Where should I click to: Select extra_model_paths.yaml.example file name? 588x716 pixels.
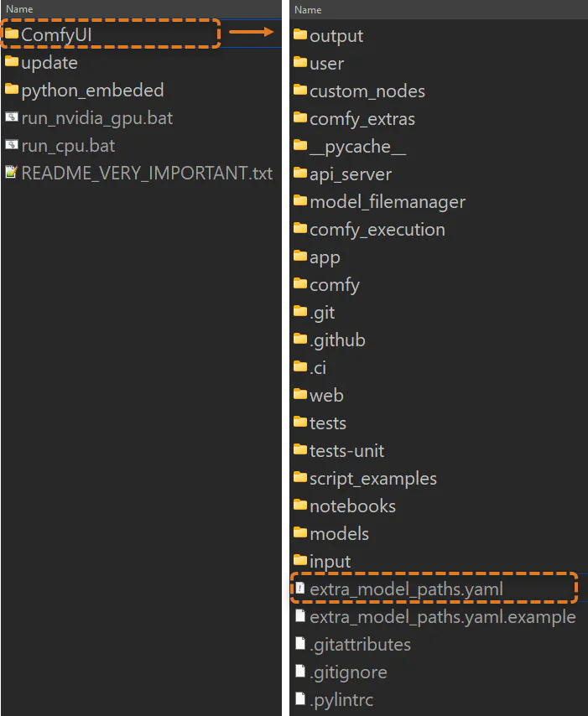pyautogui.click(x=443, y=617)
